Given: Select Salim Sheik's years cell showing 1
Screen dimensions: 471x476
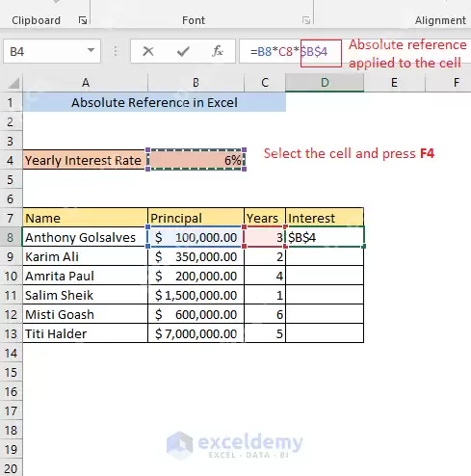Looking at the screenshot, I should pos(265,295).
